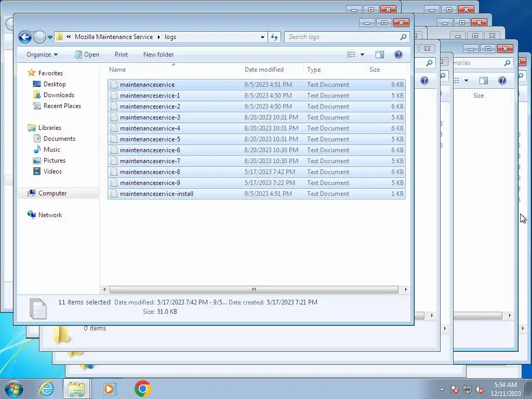Screen dimensions: 532x399
Task: Toggle the preview pane
Action: click(x=380, y=55)
